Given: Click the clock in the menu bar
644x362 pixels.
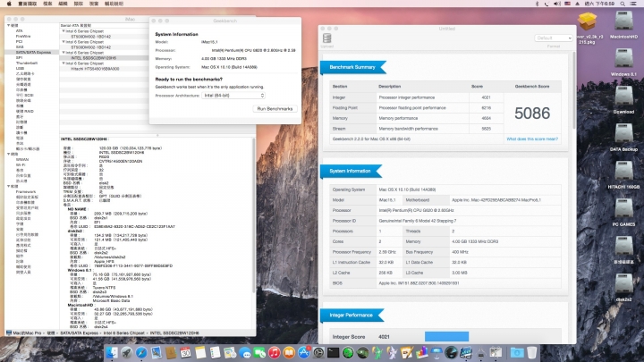Looking at the screenshot, I should (599, 4).
